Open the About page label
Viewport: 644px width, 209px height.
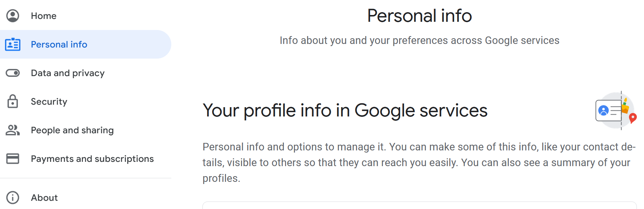[x=44, y=198]
